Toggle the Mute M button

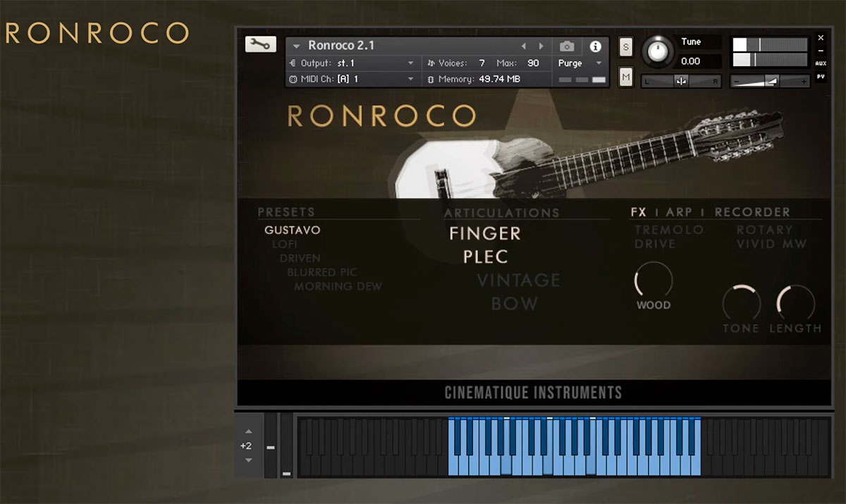[626, 75]
